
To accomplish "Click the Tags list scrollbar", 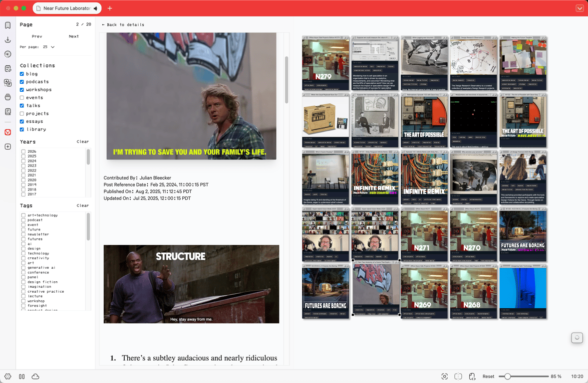I will tap(88, 227).
